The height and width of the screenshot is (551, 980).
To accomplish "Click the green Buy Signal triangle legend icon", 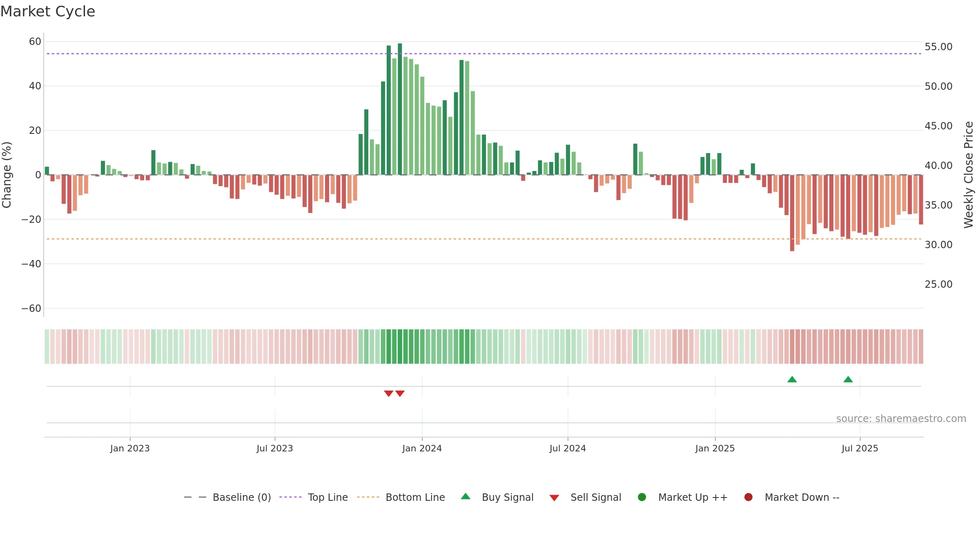I will 465,497.
